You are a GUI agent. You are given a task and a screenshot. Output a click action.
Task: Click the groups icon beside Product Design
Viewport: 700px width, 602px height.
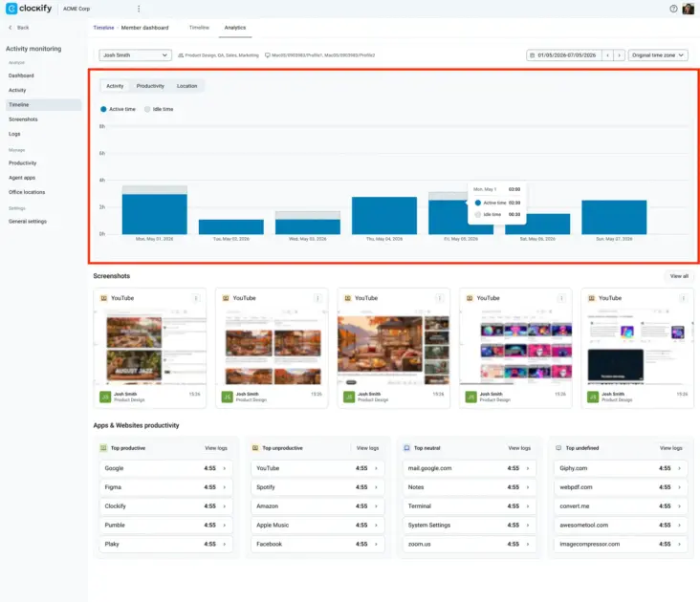pyautogui.click(x=181, y=55)
